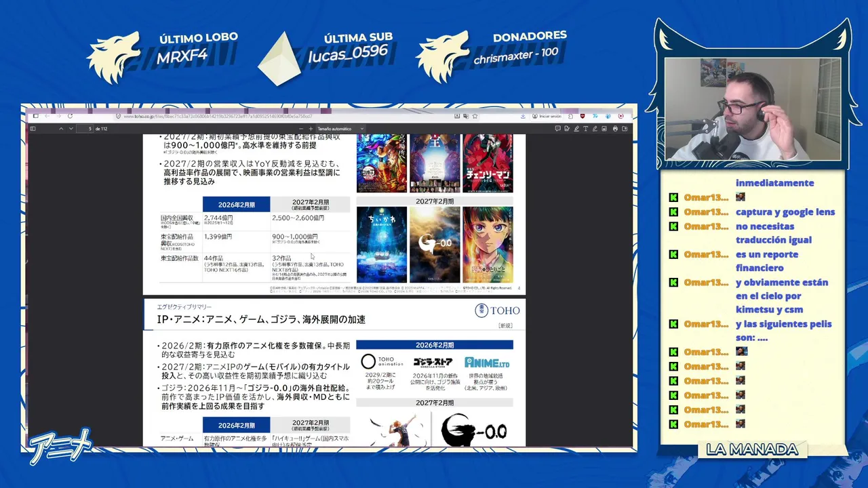Select the PDF draw pen tool
868x488 pixels.
coord(595,129)
